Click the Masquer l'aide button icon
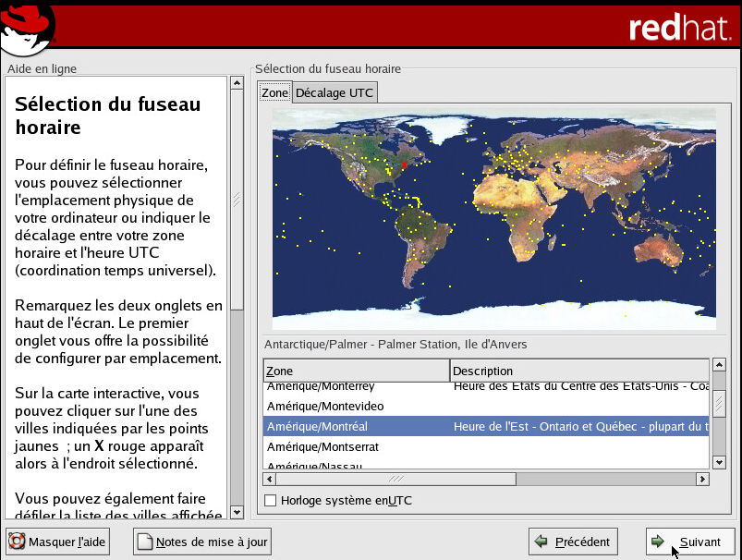The width and height of the screenshot is (742, 560). click(x=17, y=542)
